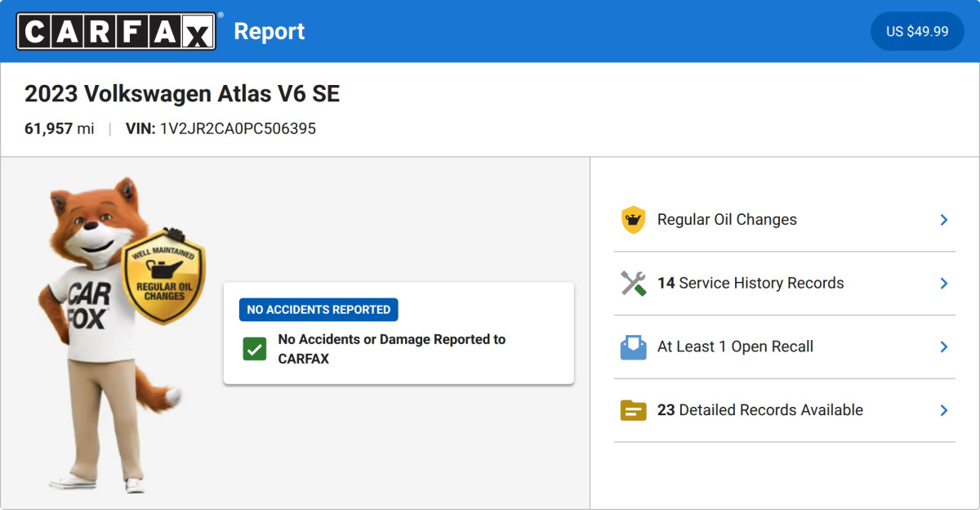The width and height of the screenshot is (980, 510).
Task: Click the No Accidents Reported blue tag
Action: coord(318,310)
